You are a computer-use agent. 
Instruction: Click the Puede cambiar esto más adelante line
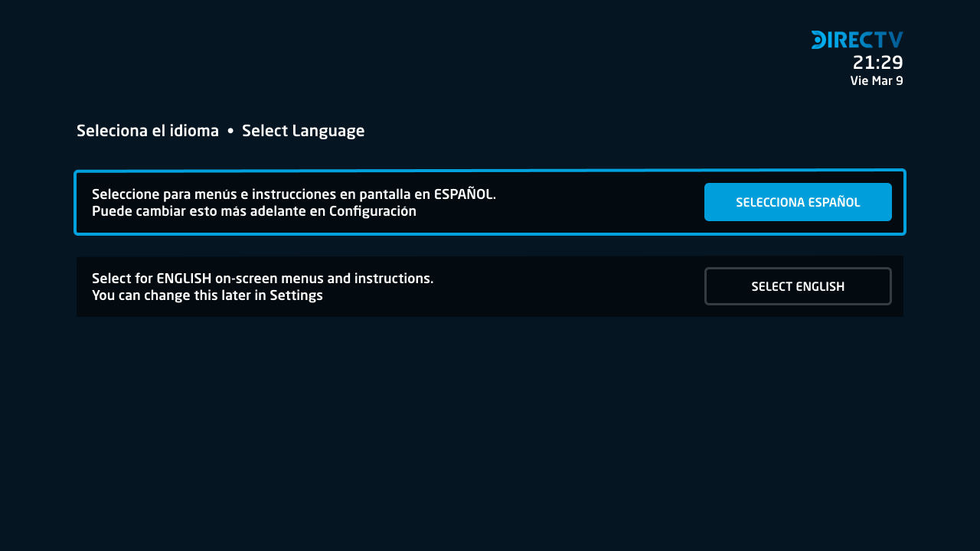[x=254, y=211]
